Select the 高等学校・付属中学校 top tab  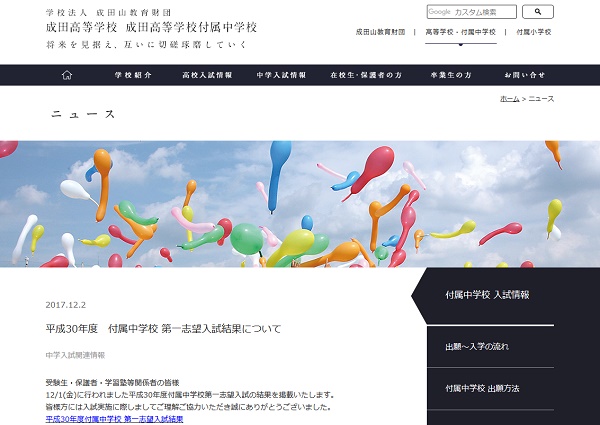(460, 32)
